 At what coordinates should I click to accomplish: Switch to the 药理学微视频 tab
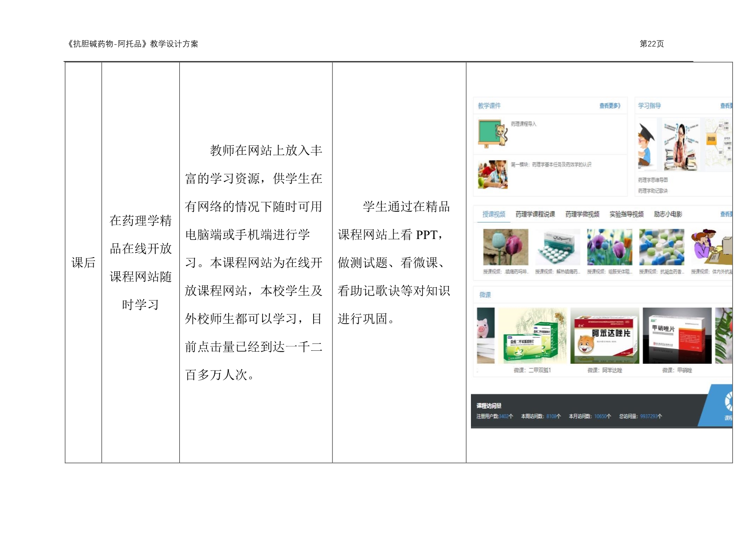click(x=582, y=214)
